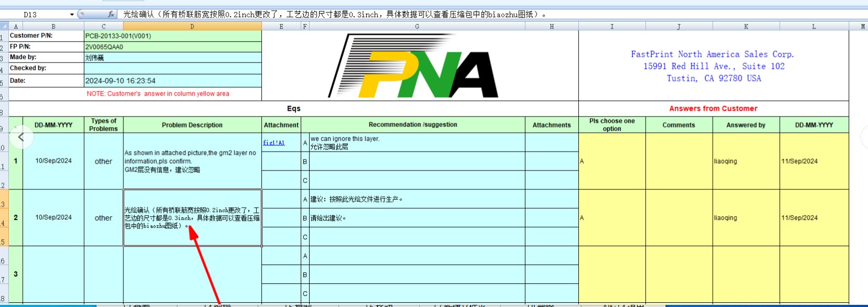Screen dimensions: 868x307
Task: Click cell '建议：按照此光绘文件进行生产'
Action: pos(417,199)
